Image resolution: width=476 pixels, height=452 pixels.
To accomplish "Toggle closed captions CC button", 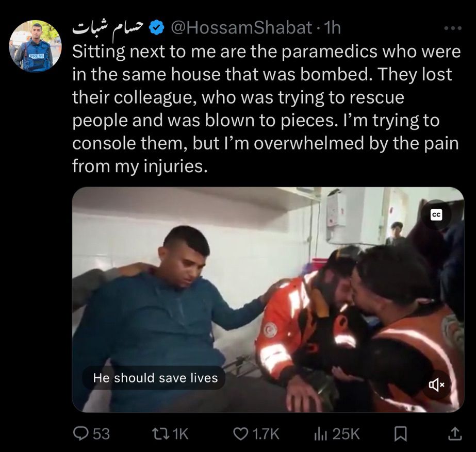I will 436,215.
